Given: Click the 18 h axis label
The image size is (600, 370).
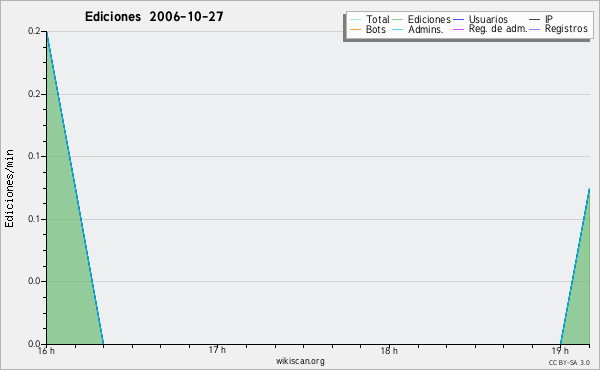Looking at the screenshot, I should pyautogui.click(x=389, y=351).
